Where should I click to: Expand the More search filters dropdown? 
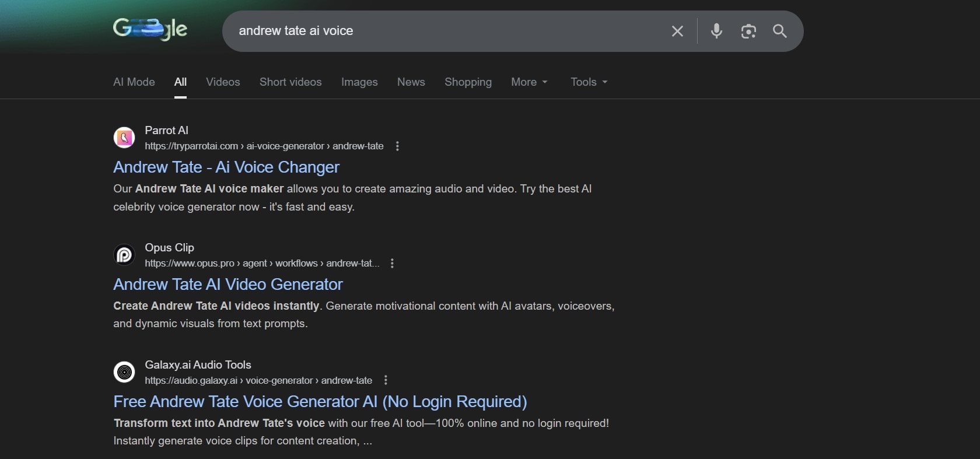[x=529, y=82]
